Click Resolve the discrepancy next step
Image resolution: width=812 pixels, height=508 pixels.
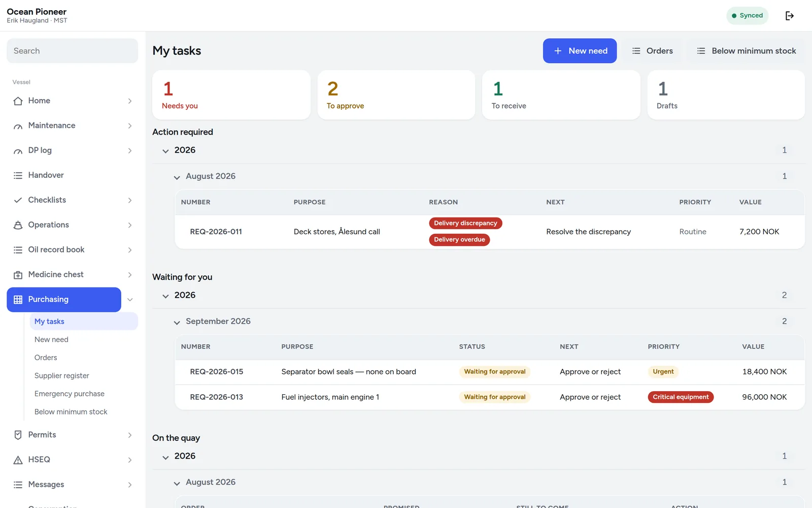click(x=589, y=232)
